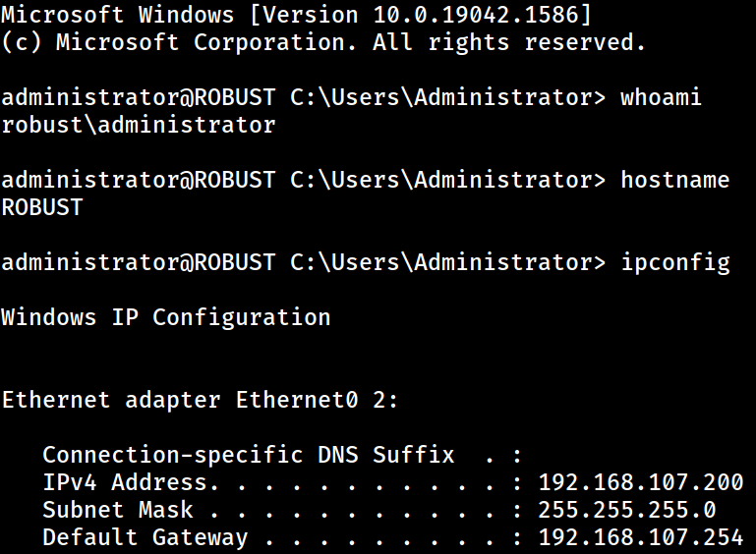Click the Subnet Mask label

tap(118, 510)
